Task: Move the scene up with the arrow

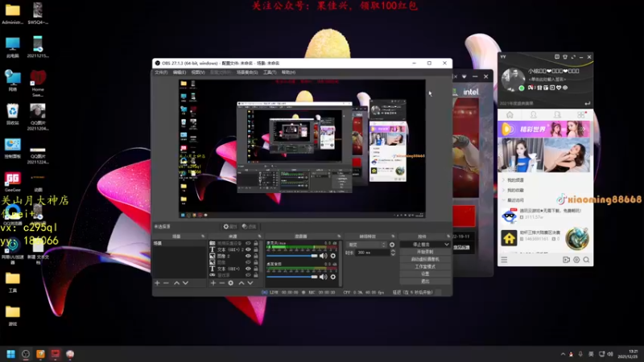Action: point(176,283)
